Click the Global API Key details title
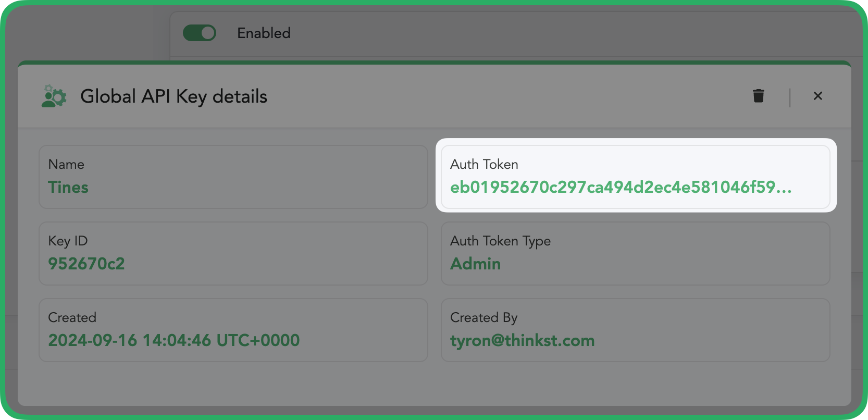 click(x=174, y=97)
